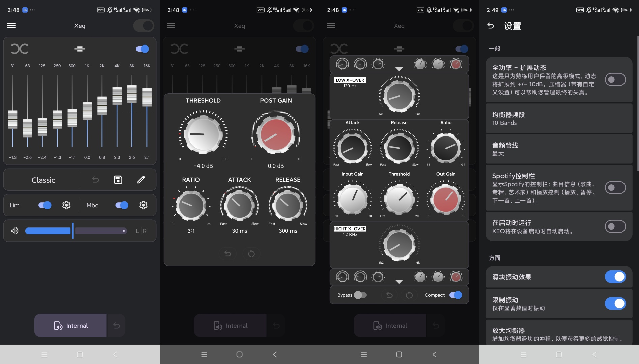Tap the L|R balance indicator
The image size is (639, 364).
(141, 231)
